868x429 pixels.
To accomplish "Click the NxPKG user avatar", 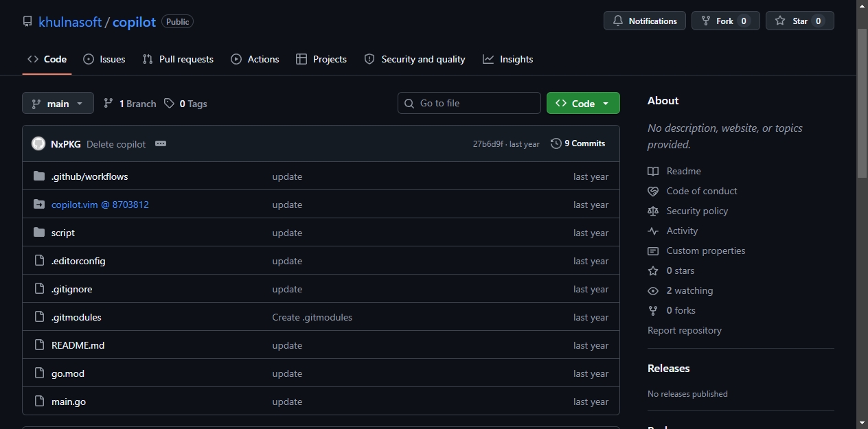I will pos(38,144).
